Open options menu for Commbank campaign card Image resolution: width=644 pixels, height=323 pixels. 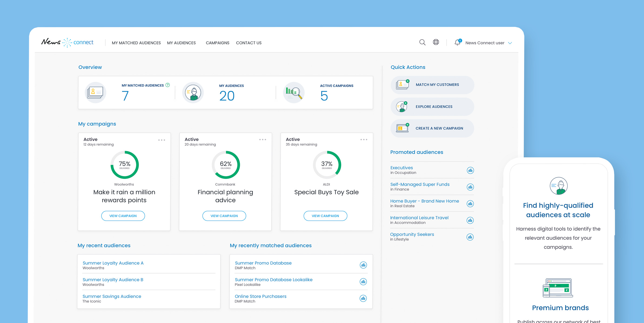263,140
